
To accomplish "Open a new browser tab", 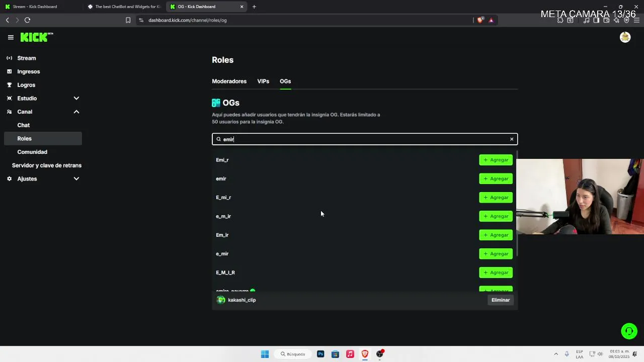I will point(254,7).
